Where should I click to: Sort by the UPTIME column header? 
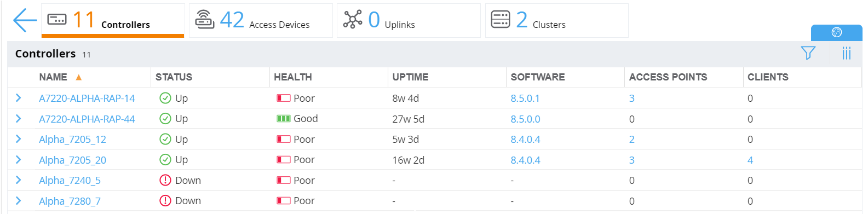[x=410, y=77]
